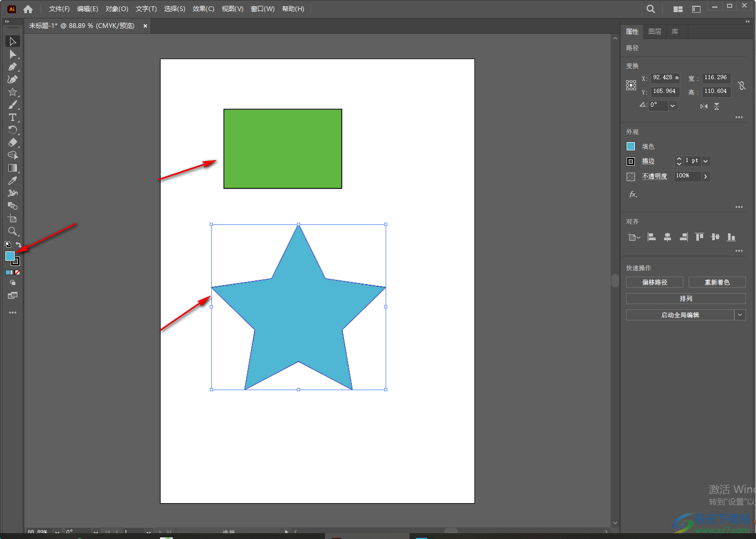Open the 对象(O) menu
The image size is (756, 539).
point(117,9)
